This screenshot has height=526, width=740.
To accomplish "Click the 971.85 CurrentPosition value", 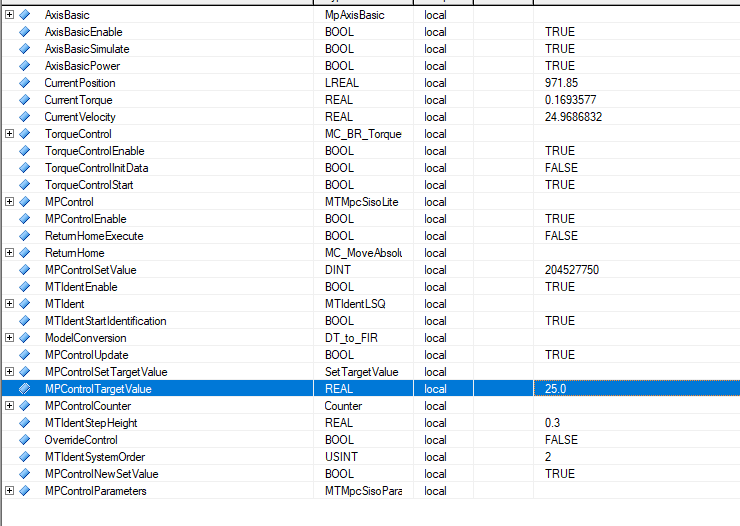I will coord(561,83).
